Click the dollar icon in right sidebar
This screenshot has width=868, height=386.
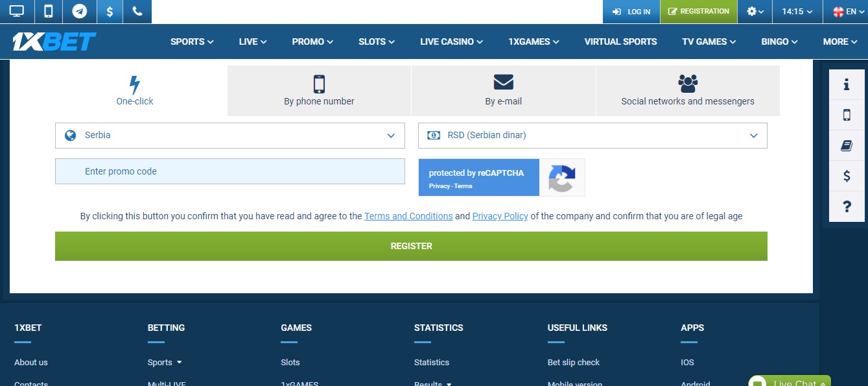(x=847, y=176)
